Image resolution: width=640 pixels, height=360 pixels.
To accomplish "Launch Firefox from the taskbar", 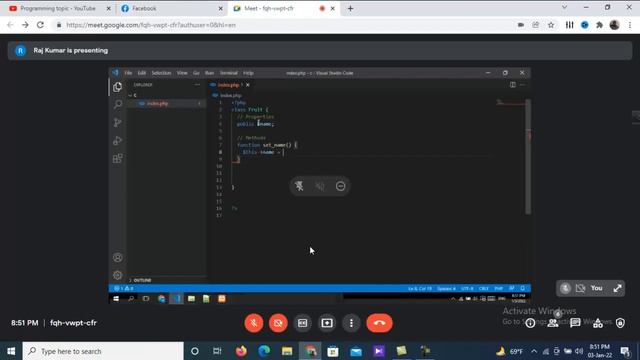I will (241, 351).
